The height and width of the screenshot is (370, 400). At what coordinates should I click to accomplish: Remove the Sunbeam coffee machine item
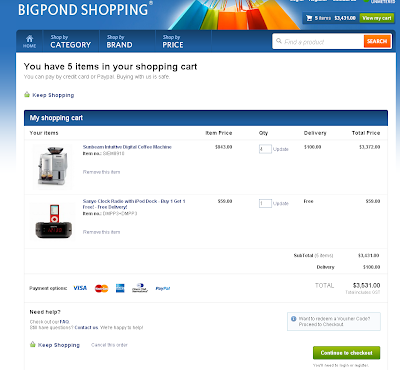tap(101, 172)
